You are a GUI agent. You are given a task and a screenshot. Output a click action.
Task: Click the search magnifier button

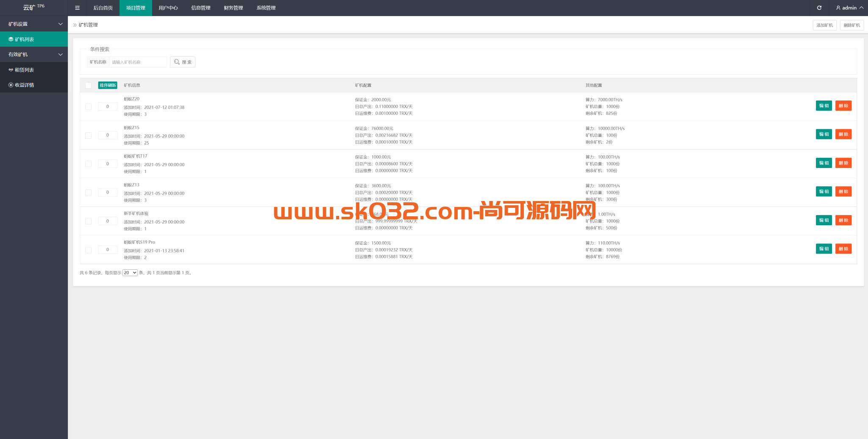pyautogui.click(x=183, y=62)
